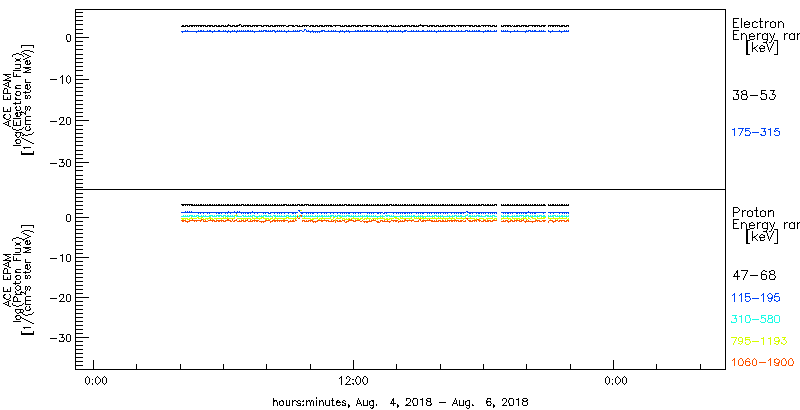Click the Proton legend heading
This screenshot has width=800, height=410.
[x=753, y=212]
